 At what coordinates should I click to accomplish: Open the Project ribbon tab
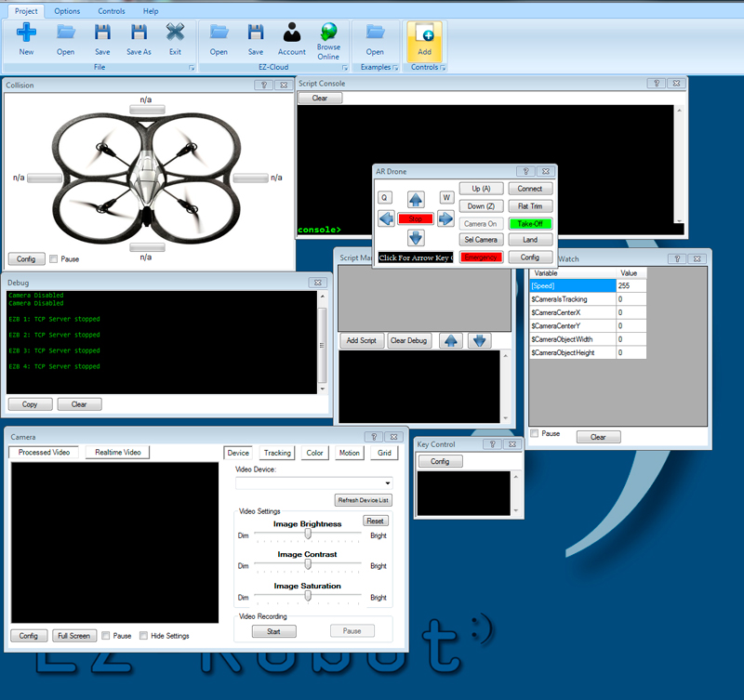(x=26, y=11)
